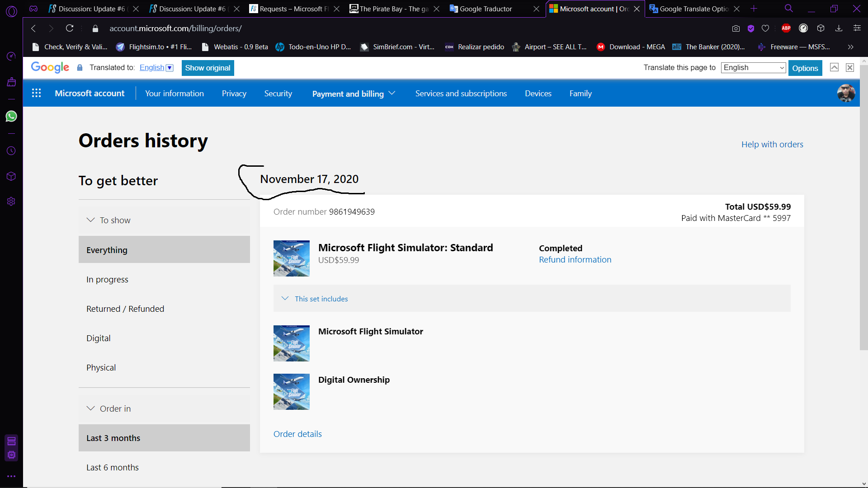This screenshot has width=868, height=488.
Task: Open the Translate page language combo box
Action: 753,68
